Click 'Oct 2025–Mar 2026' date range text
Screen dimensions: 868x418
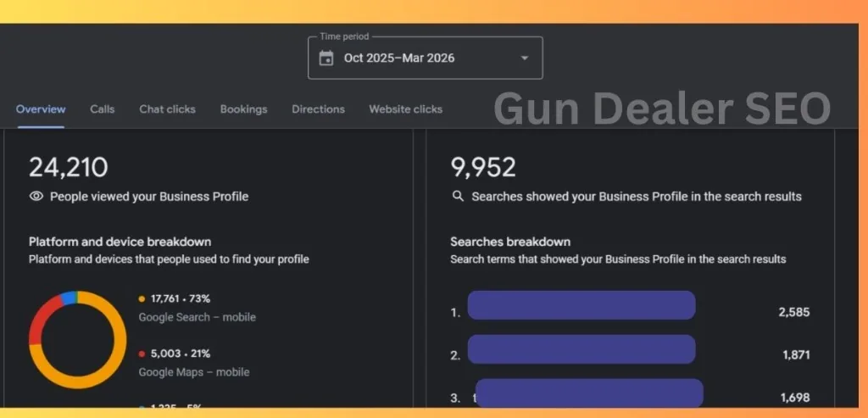(399, 59)
